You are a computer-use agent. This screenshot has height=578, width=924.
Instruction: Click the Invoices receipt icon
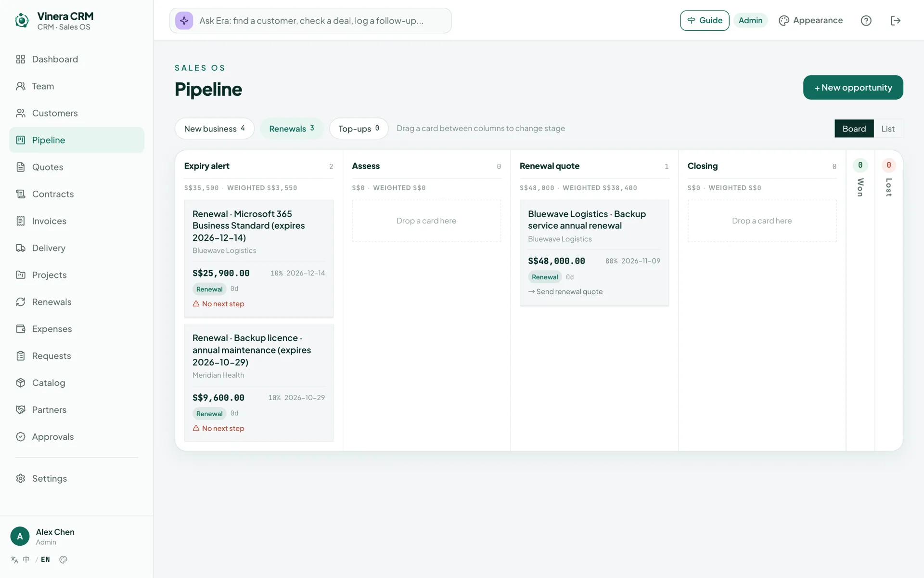click(x=20, y=221)
